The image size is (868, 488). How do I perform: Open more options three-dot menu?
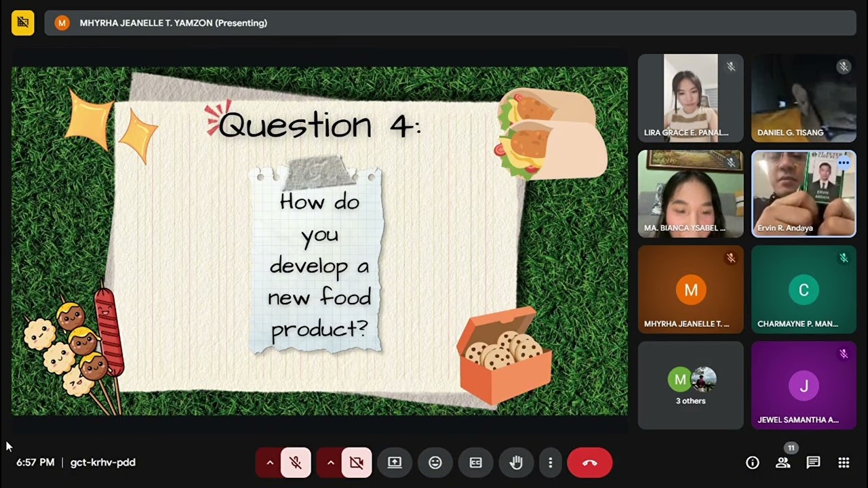pos(550,462)
